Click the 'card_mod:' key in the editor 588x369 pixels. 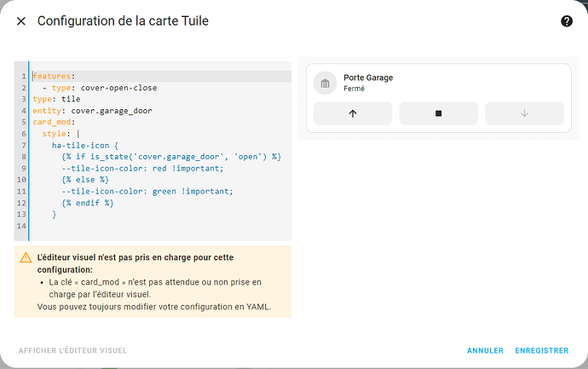coord(54,122)
